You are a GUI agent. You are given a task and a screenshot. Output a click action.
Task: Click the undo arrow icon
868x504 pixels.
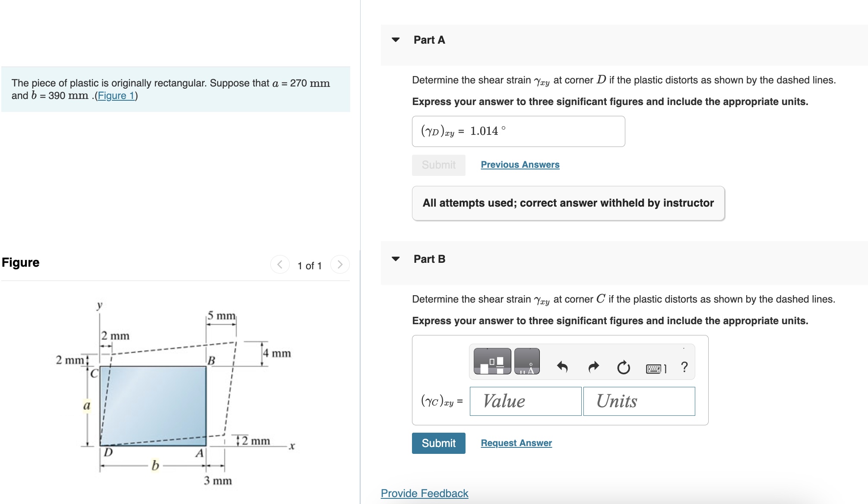[x=562, y=367]
